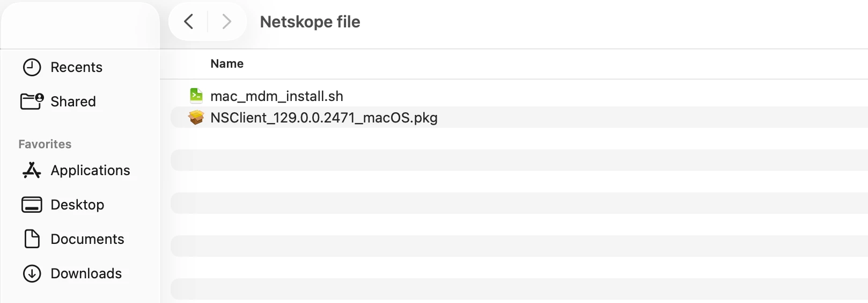
Task: Click the Favorites section header
Action: (x=45, y=144)
